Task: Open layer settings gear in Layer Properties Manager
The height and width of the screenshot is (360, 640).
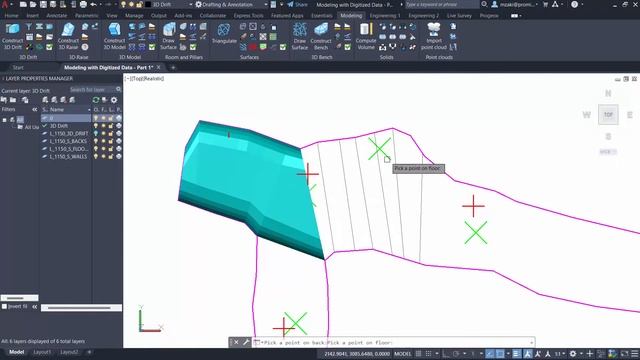Action: [114, 100]
